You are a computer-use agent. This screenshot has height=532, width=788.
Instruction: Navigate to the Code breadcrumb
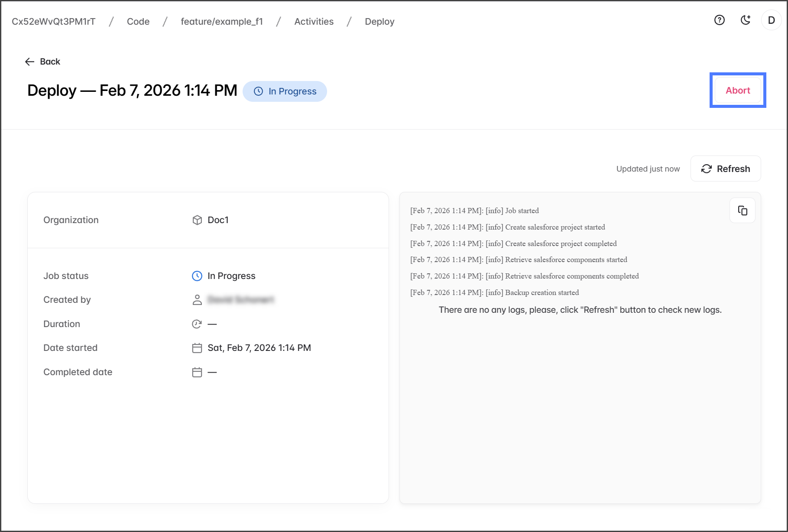(138, 22)
